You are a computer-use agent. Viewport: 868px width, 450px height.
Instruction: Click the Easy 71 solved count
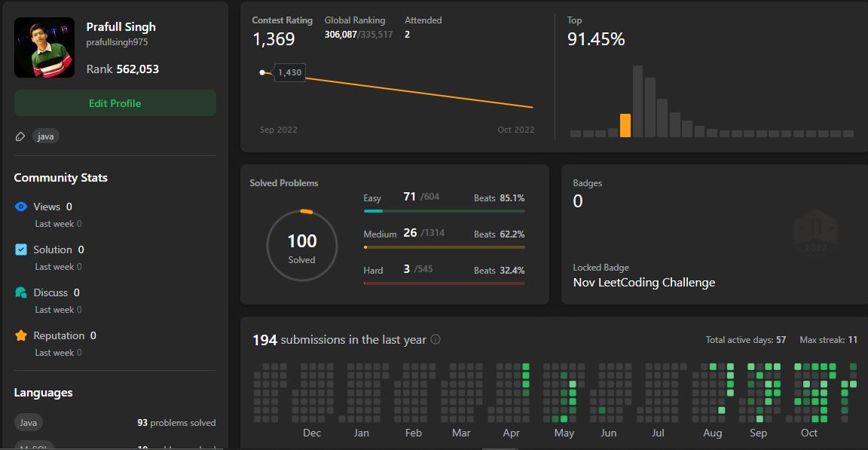(x=410, y=197)
